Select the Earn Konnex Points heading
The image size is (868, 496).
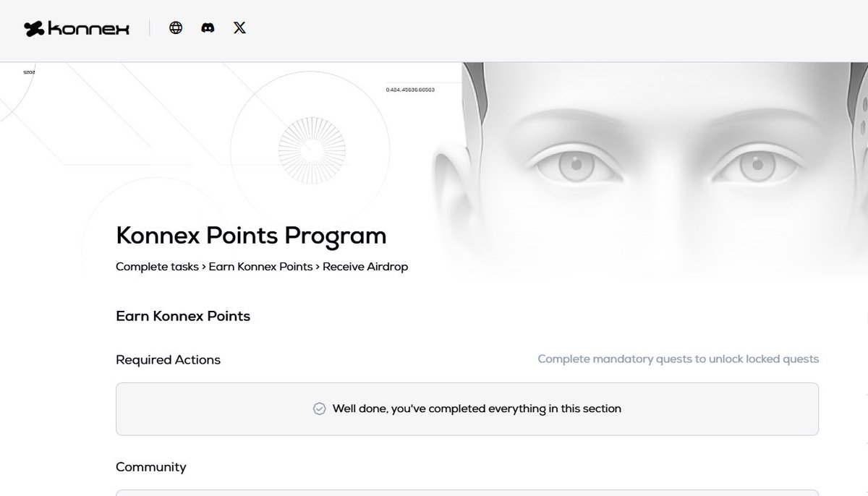183,316
